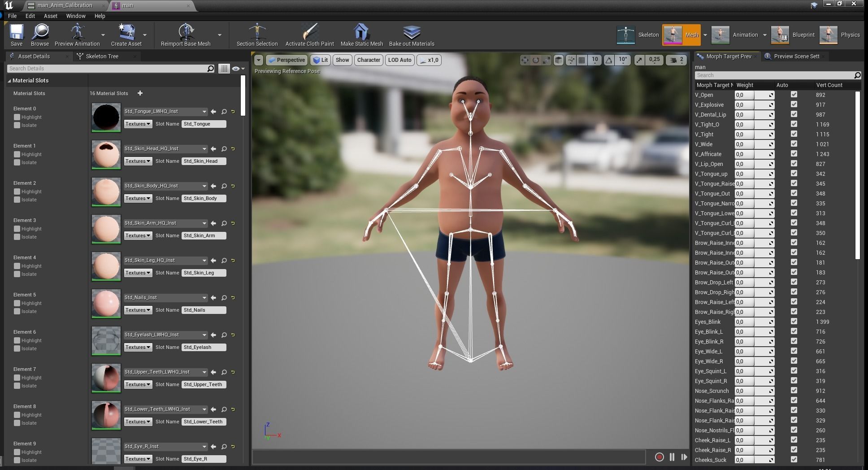Toggle Auto checkbox for V_Tight morph
Screen dimensions: 868x470
pos(794,134)
